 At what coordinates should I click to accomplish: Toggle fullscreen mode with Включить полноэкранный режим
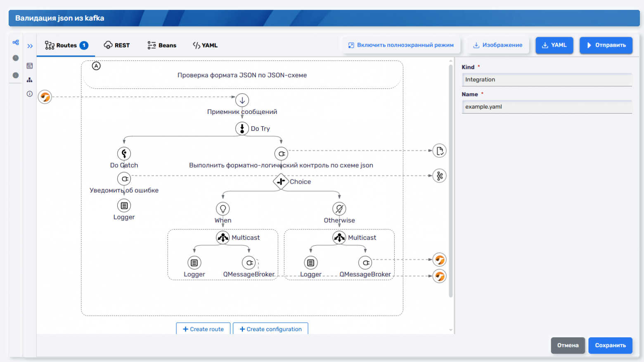coord(401,45)
